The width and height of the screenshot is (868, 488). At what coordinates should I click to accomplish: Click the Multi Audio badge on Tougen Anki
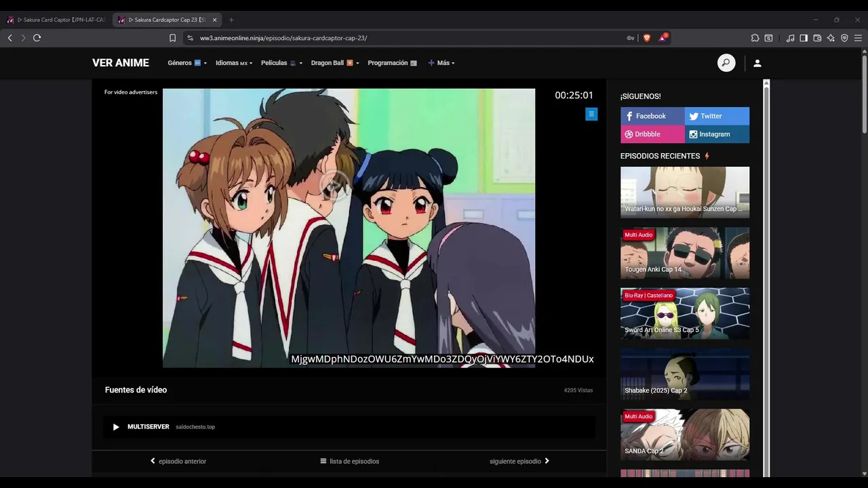[x=638, y=235]
